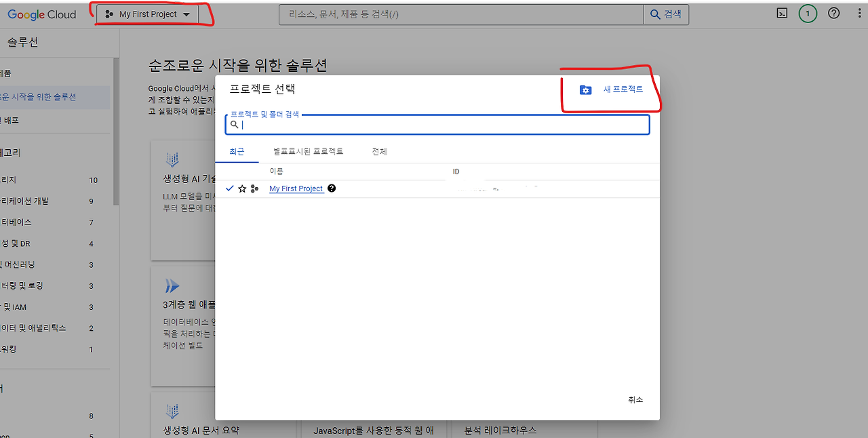Click the 검색 search button

(x=666, y=14)
